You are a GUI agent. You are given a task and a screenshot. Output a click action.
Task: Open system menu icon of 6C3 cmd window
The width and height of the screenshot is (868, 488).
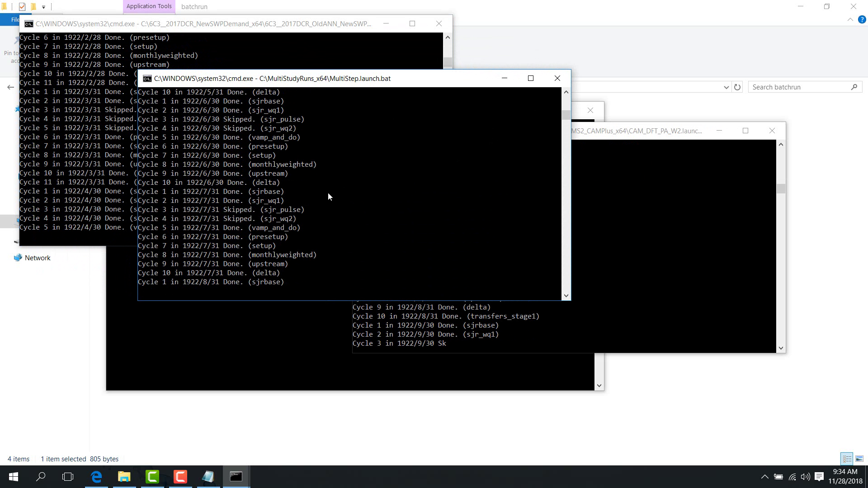point(28,24)
